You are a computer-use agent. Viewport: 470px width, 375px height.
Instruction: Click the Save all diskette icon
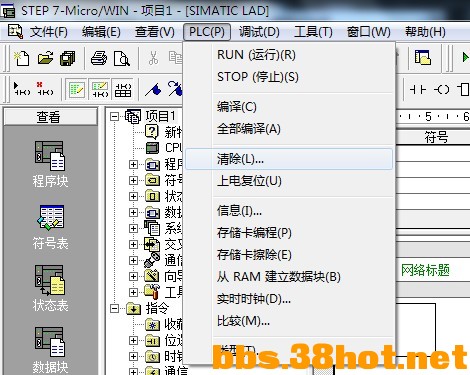click(x=68, y=58)
